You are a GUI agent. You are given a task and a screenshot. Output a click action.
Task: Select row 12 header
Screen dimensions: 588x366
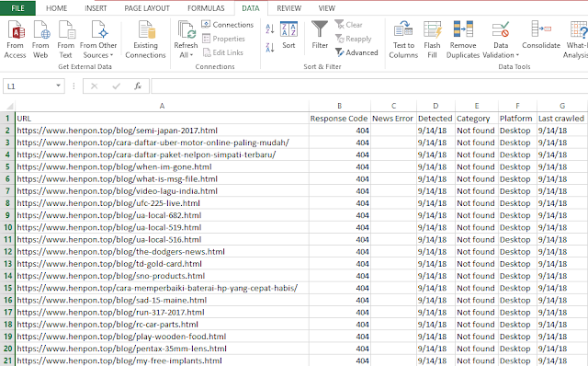[x=7, y=251]
